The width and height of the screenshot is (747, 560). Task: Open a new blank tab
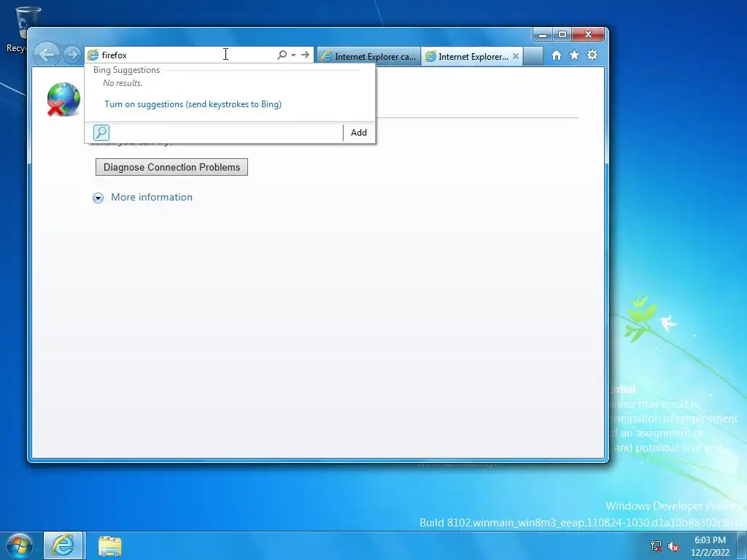533,56
